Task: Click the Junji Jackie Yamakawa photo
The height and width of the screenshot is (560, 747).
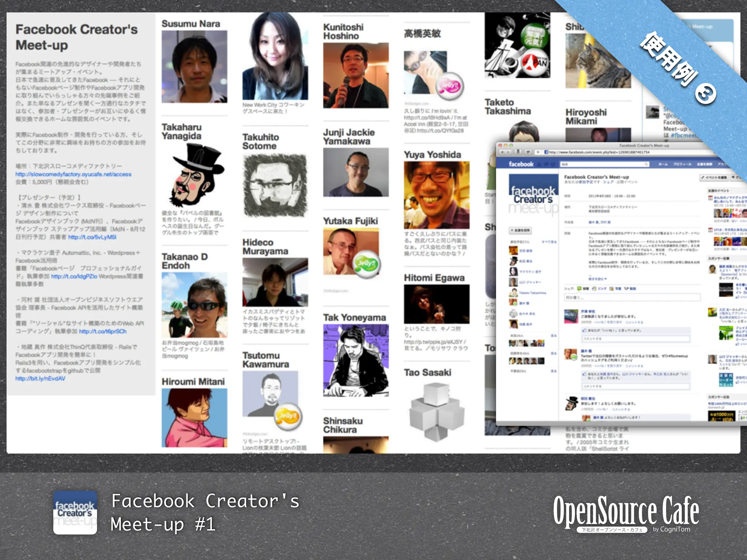Action: pyautogui.click(x=356, y=172)
